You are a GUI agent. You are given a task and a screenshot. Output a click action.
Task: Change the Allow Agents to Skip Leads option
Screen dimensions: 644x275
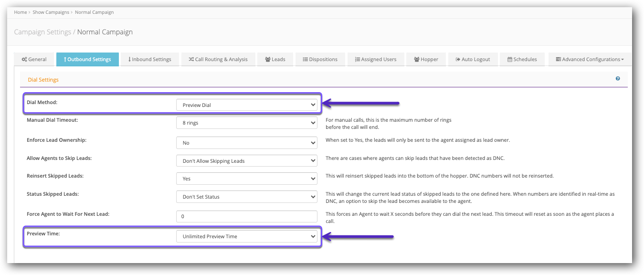(246, 161)
